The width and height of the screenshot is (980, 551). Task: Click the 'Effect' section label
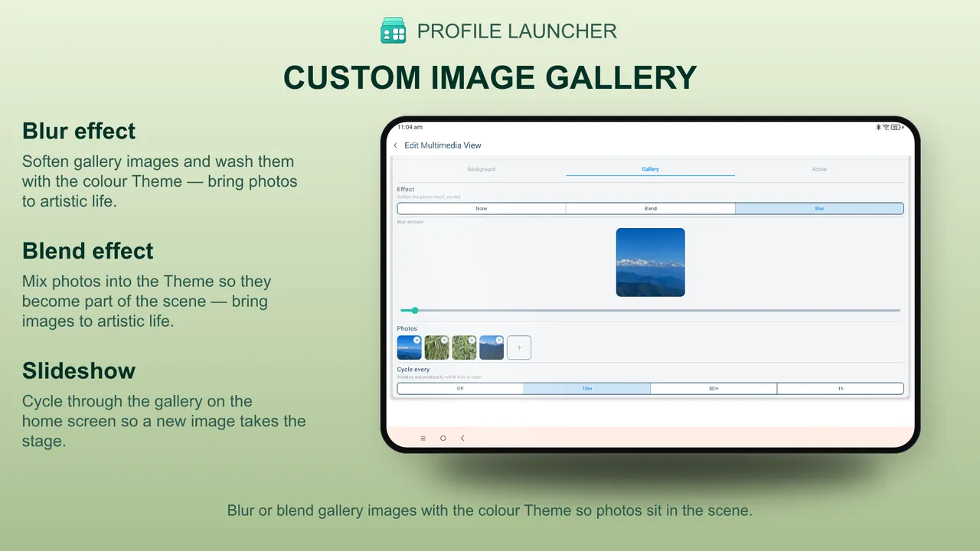406,189
